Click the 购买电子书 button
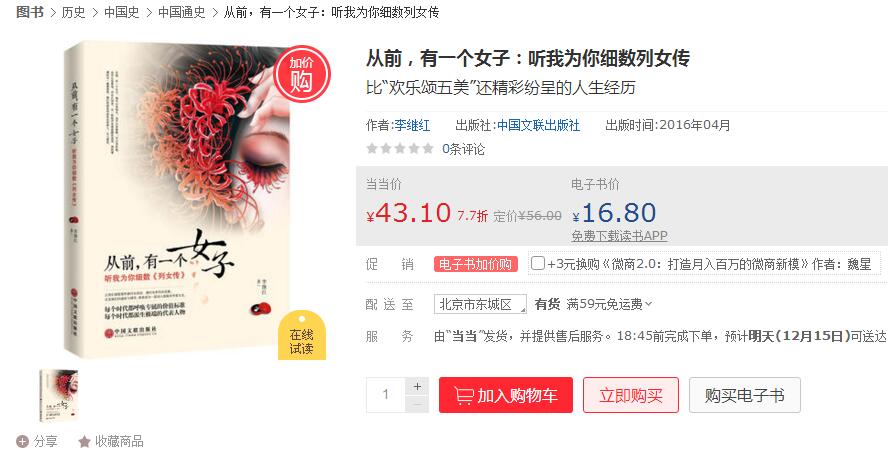Viewport: 888px width, 461px height. (745, 395)
